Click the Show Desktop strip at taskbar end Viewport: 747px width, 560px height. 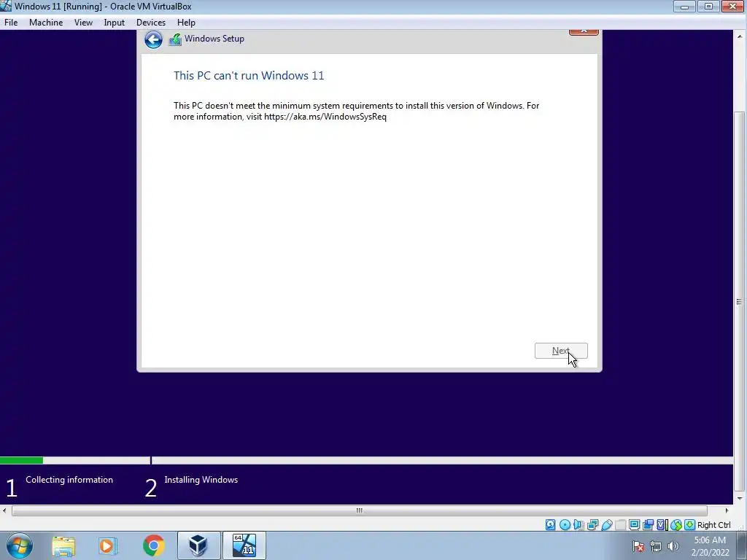[x=741, y=546]
